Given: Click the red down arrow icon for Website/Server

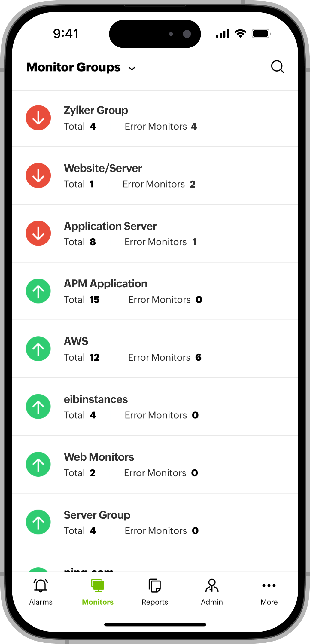Looking at the screenshot, I should (38, 175).
